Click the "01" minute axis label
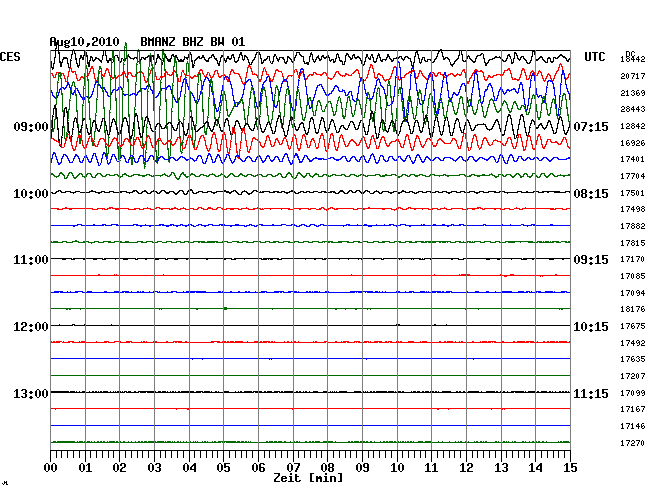The width and height of the screenshot is (650, 494). pos(85,468)
